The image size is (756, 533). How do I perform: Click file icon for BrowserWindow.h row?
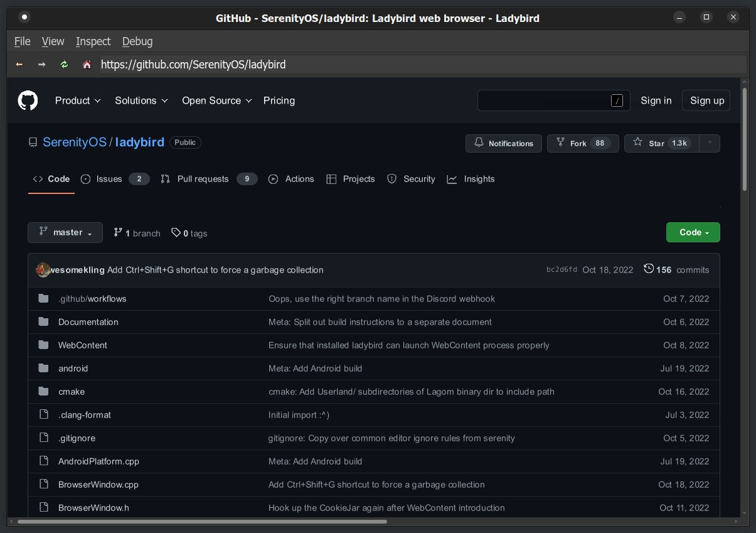click(43, 507)
